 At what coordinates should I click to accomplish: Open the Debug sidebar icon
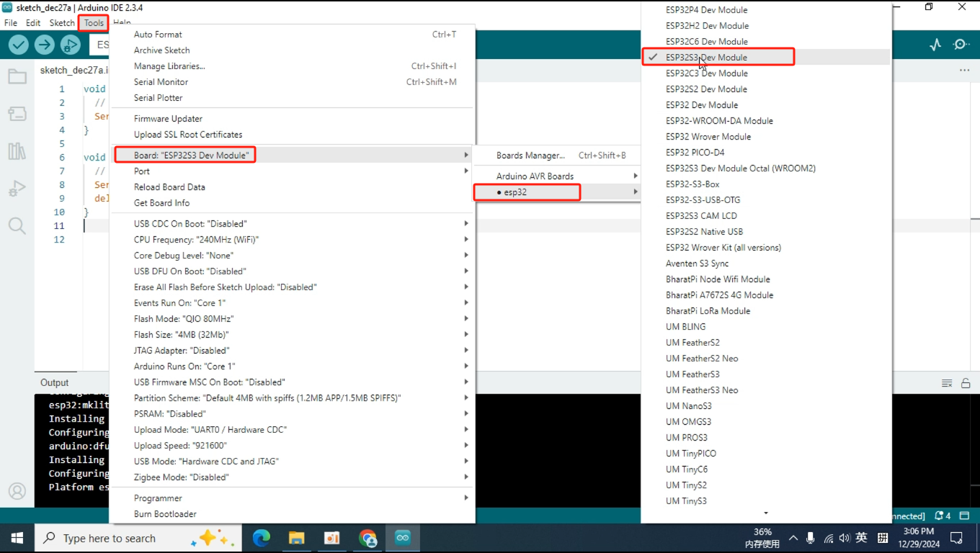click(17, 189)
